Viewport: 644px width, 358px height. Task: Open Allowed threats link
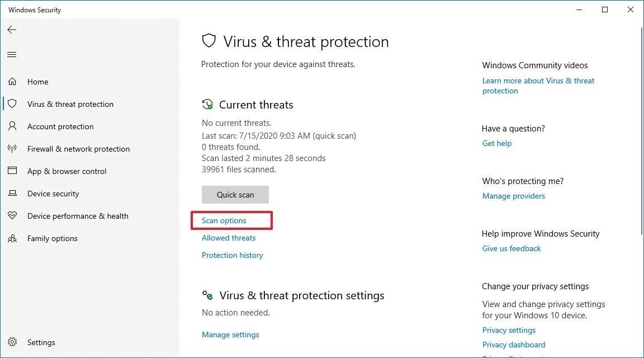[x=228, y=238]
